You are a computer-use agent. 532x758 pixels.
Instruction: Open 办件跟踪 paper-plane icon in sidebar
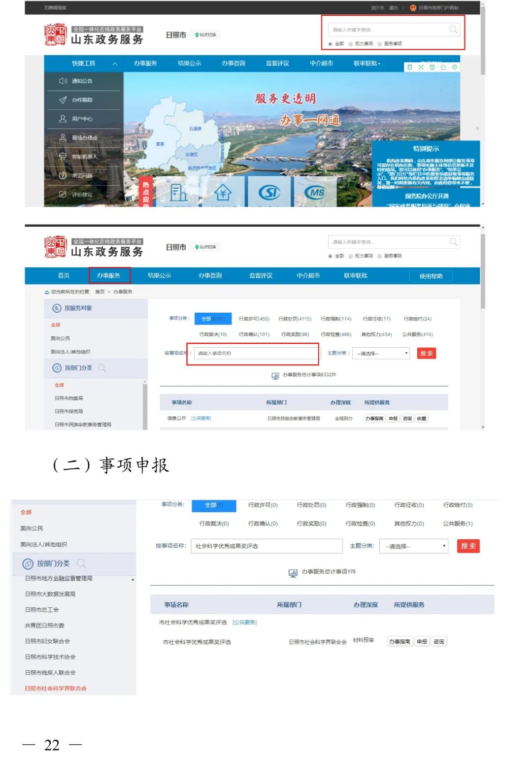63,100
